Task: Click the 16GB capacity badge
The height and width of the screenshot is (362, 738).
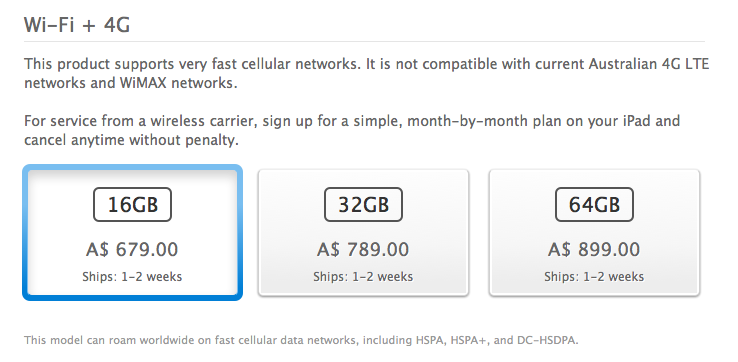Action: point(132,204)
